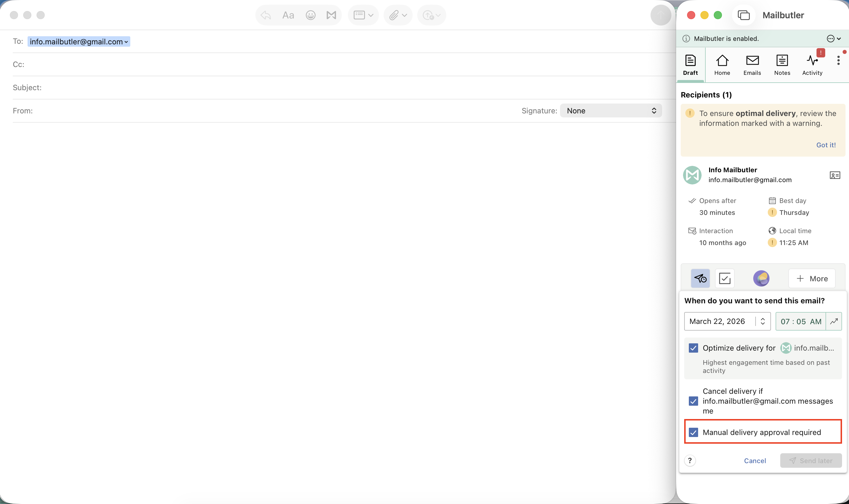This screenshot has height=504, width=849.
Task: Click the Recipients (1) heading
Action: (x=706, y=95)
